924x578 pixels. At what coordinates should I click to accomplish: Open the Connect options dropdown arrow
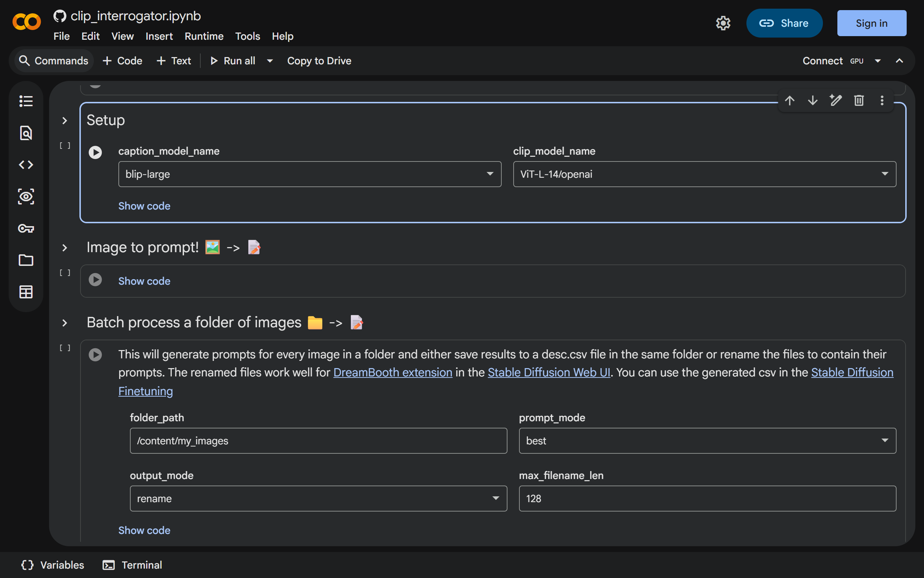point(878,61)
